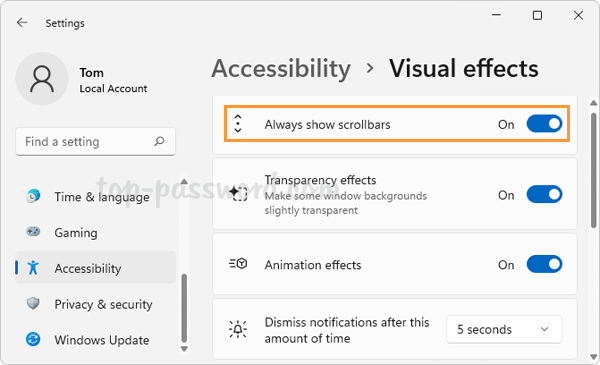Click the search magnifier icon
Screen dimensions: 600x365
(159, 142)
